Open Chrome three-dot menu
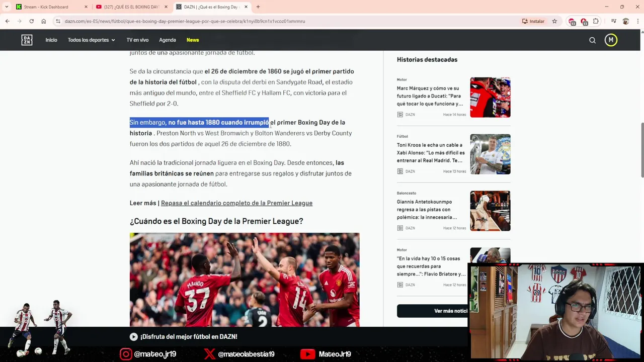This screenshot has height=362, width=644. coord(637,21)
